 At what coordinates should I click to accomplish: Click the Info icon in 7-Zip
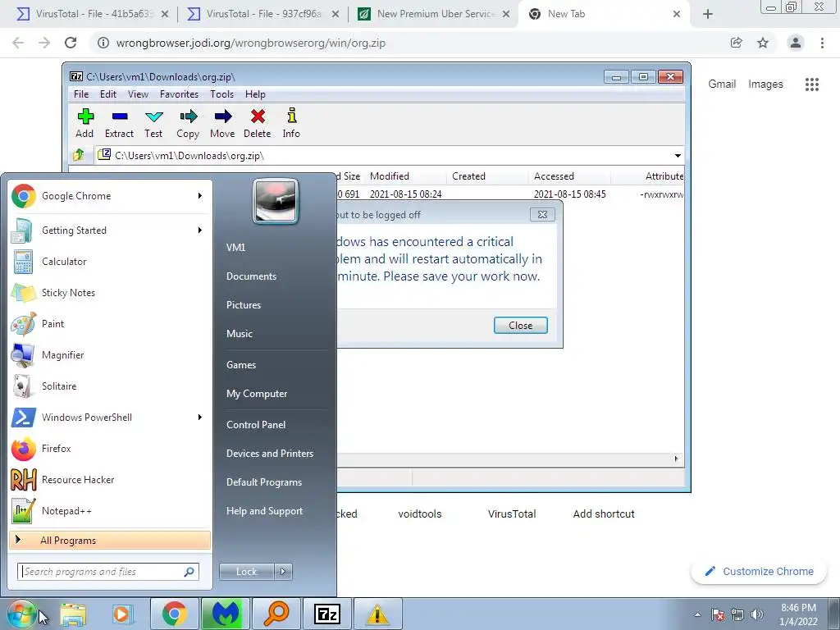coord(291,116)
